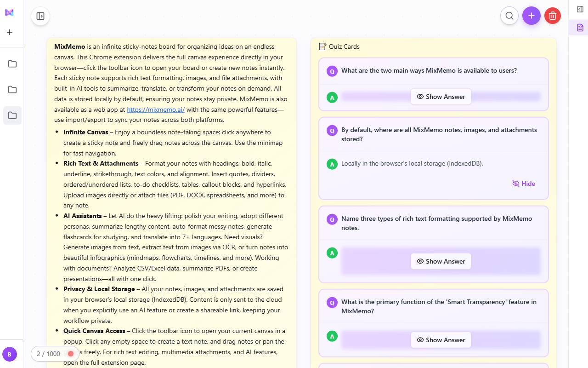Viewport: 588px width, 368px height.
Task: Collapse the right side panel icon
Action: click(580, 9)
